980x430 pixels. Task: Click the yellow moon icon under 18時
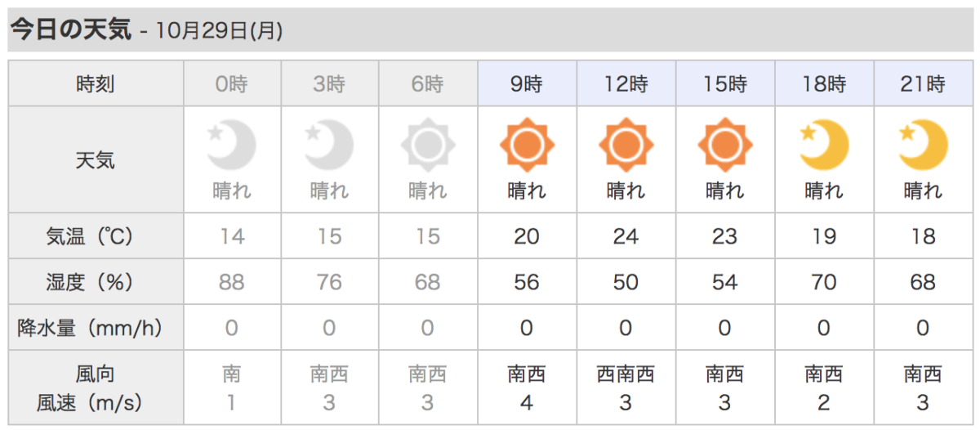tap(824, 146)
